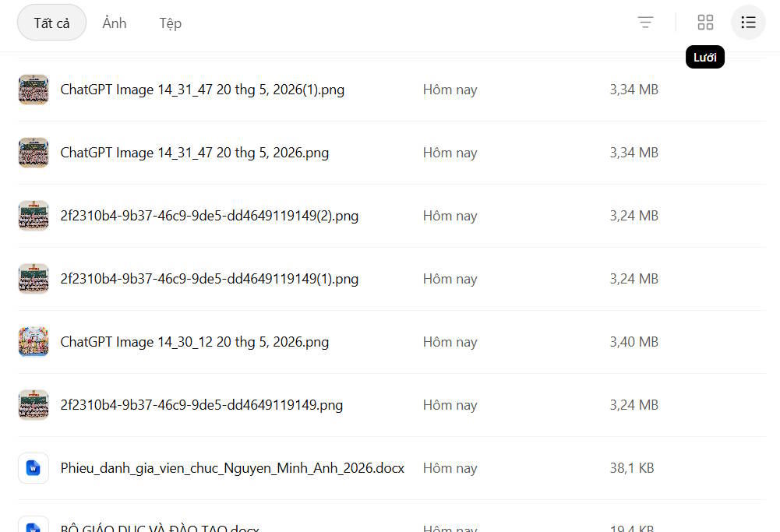Open file 2f2310b4-9b37-46c9-9de5-dd4649119149(1).png

[x=210, y=279]
